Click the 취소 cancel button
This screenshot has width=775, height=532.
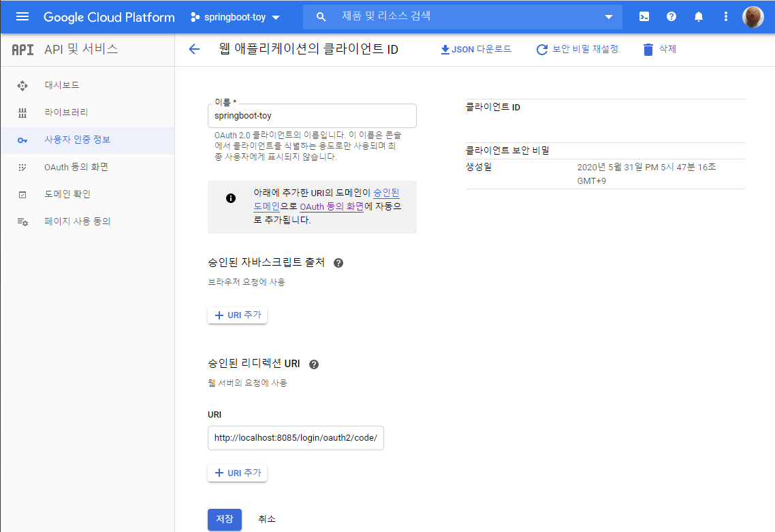pyautogui.click(x=267, y=519)
